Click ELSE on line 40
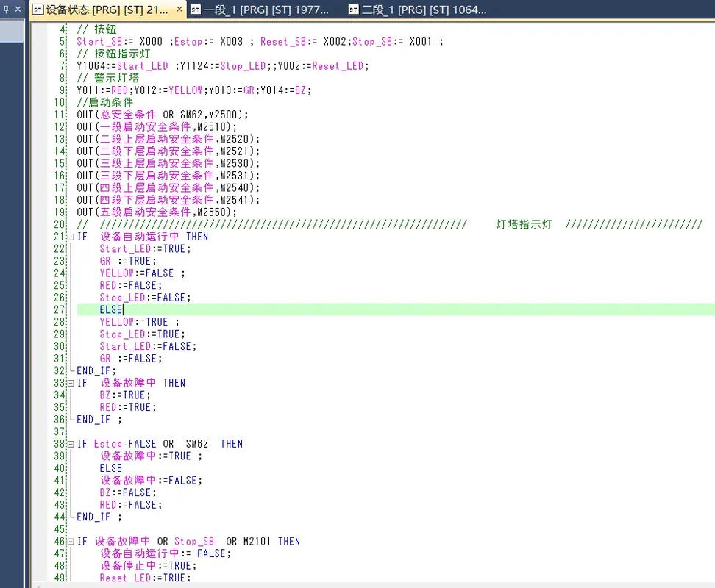The width and height of the screenshot is (715, 588). coord(111,468)
